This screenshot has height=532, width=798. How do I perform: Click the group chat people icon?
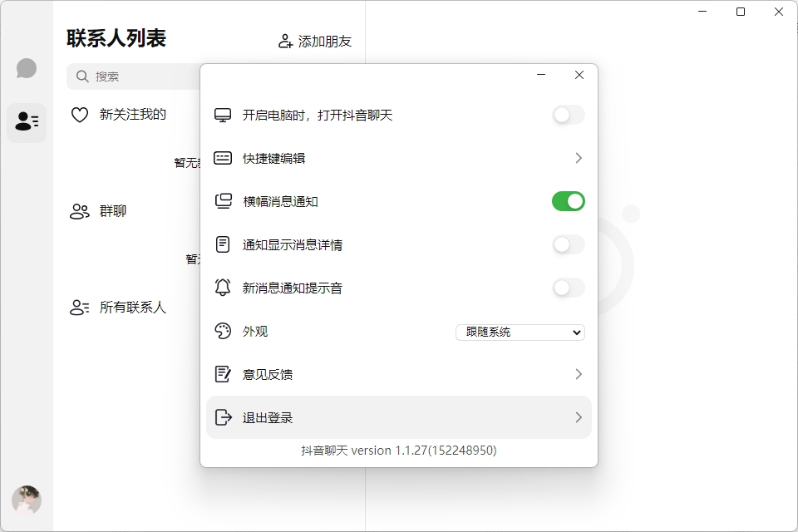80,211
